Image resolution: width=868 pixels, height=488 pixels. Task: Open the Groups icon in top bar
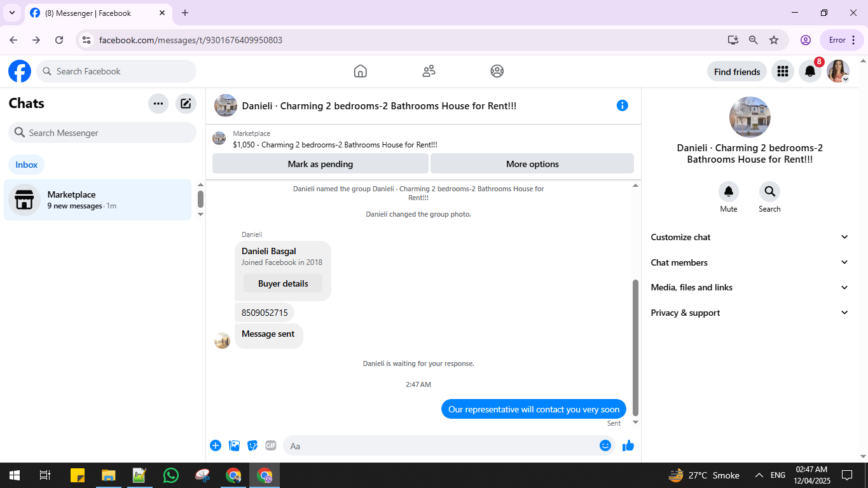(x=497, y=71)
